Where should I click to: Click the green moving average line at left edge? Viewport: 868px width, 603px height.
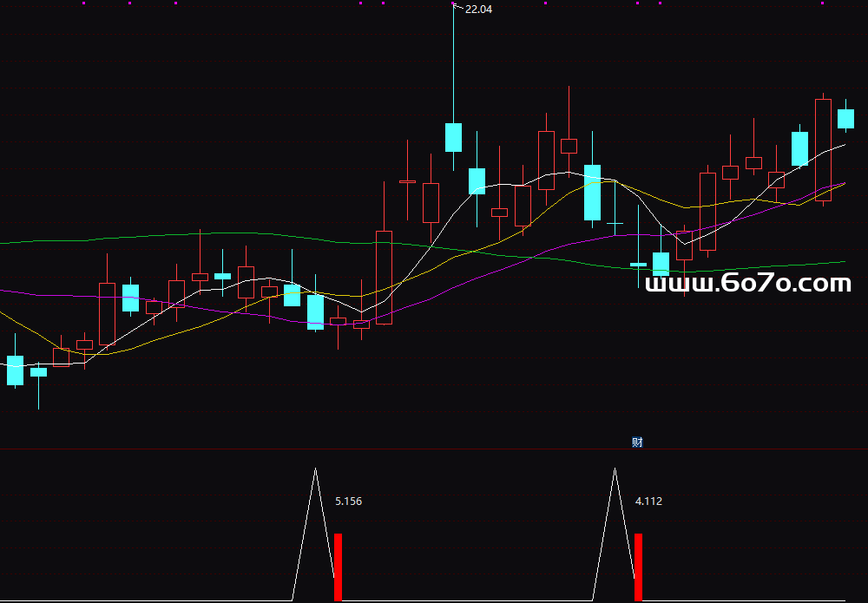click(x=3, y=243)
